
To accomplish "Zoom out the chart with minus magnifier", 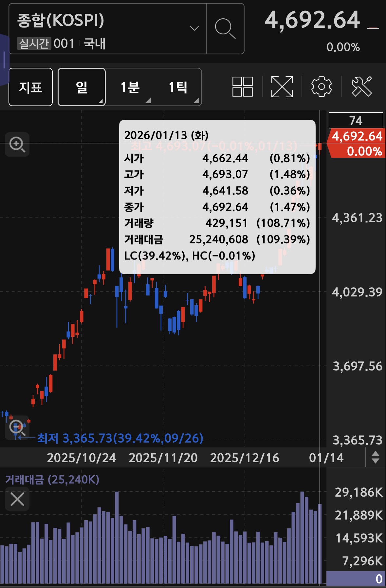I will pos(17,427).
